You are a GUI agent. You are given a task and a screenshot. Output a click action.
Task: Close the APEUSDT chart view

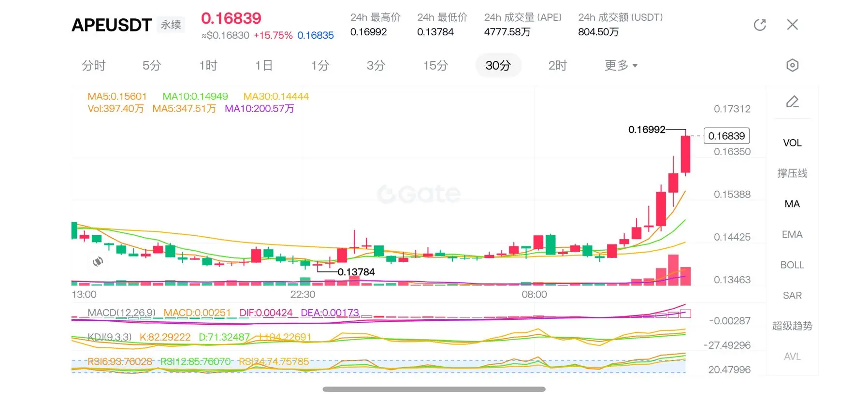coord(792,25)
